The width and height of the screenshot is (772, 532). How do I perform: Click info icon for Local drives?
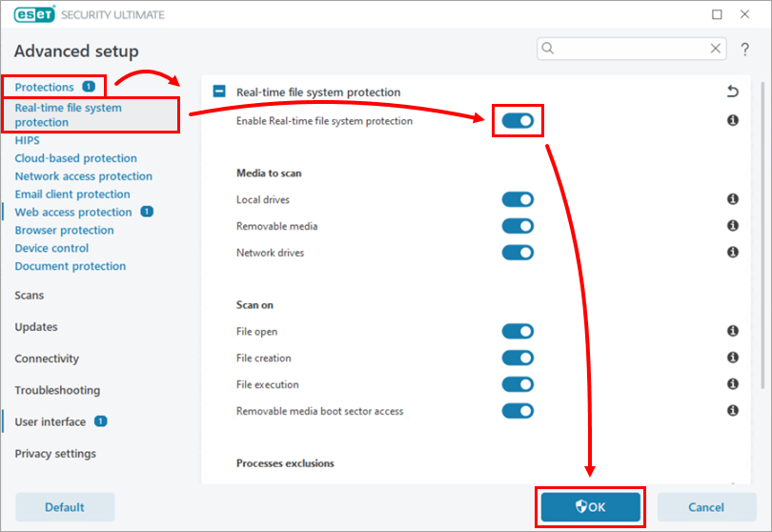(x=733, y=199)
